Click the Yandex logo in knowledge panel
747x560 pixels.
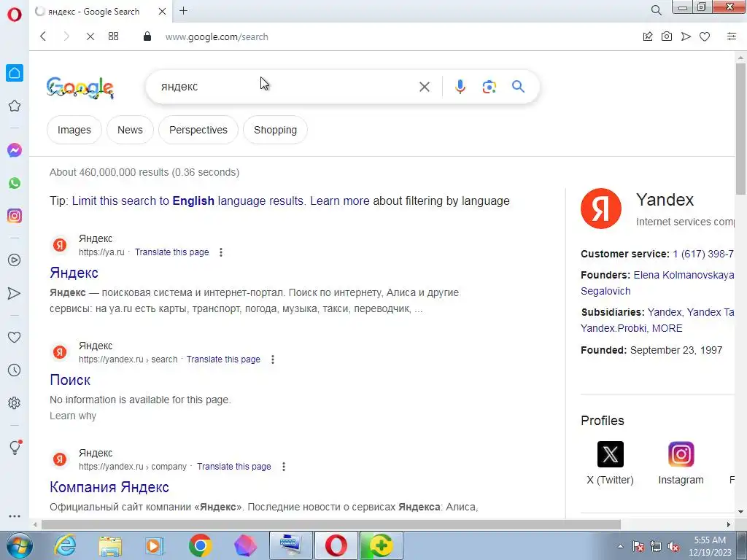point(601,209)
